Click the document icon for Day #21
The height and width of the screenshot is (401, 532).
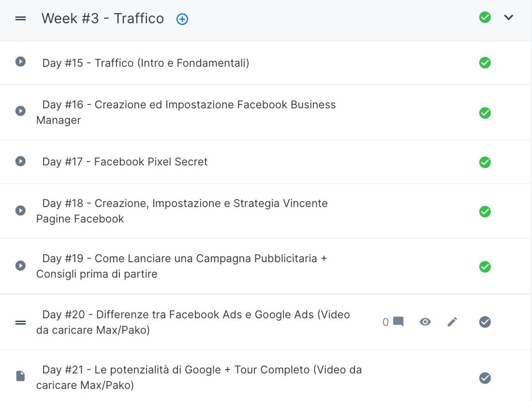20,376
